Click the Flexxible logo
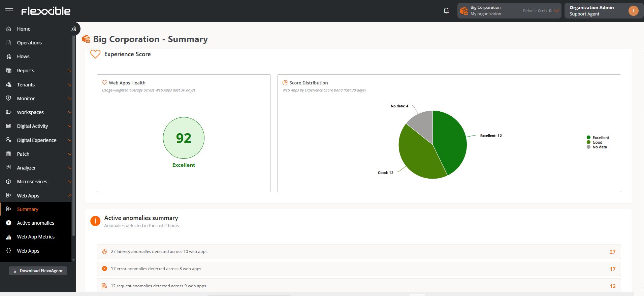 [46, 11]
